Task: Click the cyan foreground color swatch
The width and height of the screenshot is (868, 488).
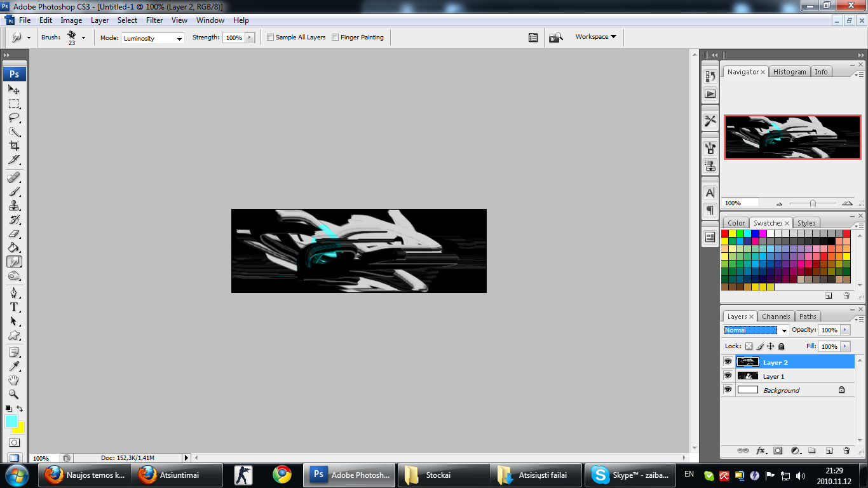Action: coord(11,421)
